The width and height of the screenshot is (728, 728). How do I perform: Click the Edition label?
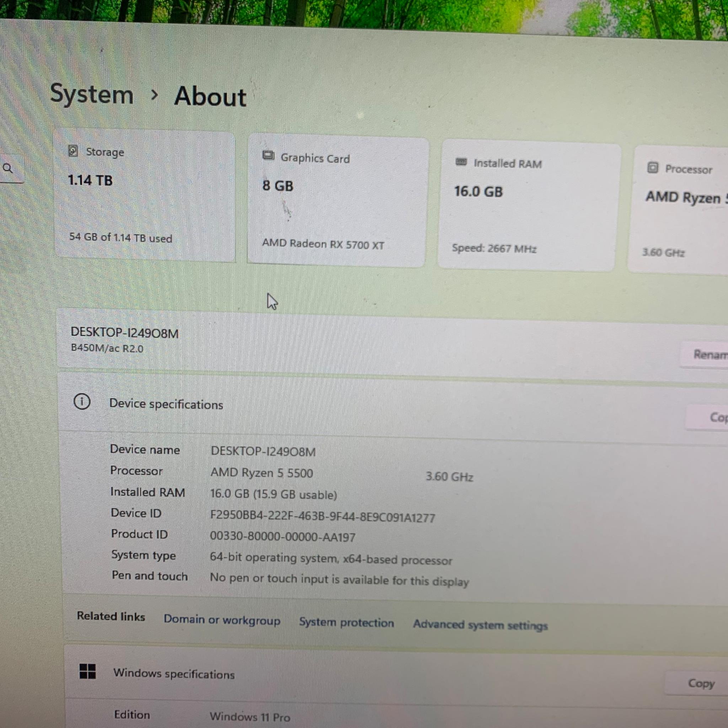click(x=132, y=714)
